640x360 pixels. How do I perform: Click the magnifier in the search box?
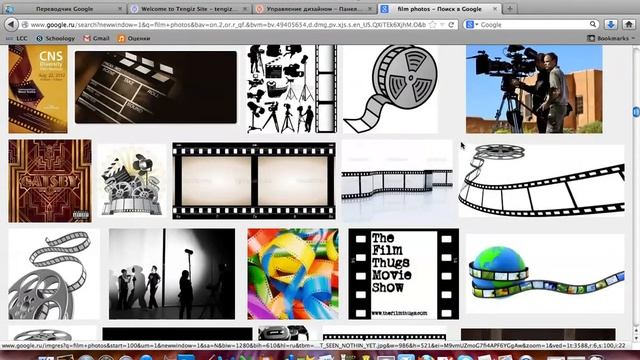click(x=593, y=24)
